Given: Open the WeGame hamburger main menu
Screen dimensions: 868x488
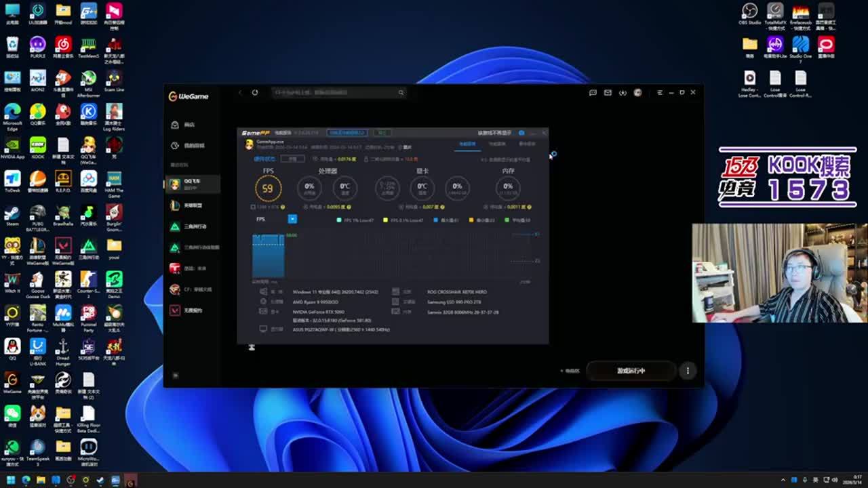Looking at the screenshot, I should [x=659, y=93].
